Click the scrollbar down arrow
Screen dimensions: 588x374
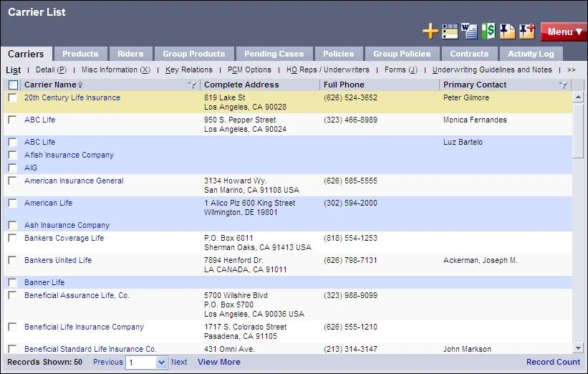(x=578, y=348)
